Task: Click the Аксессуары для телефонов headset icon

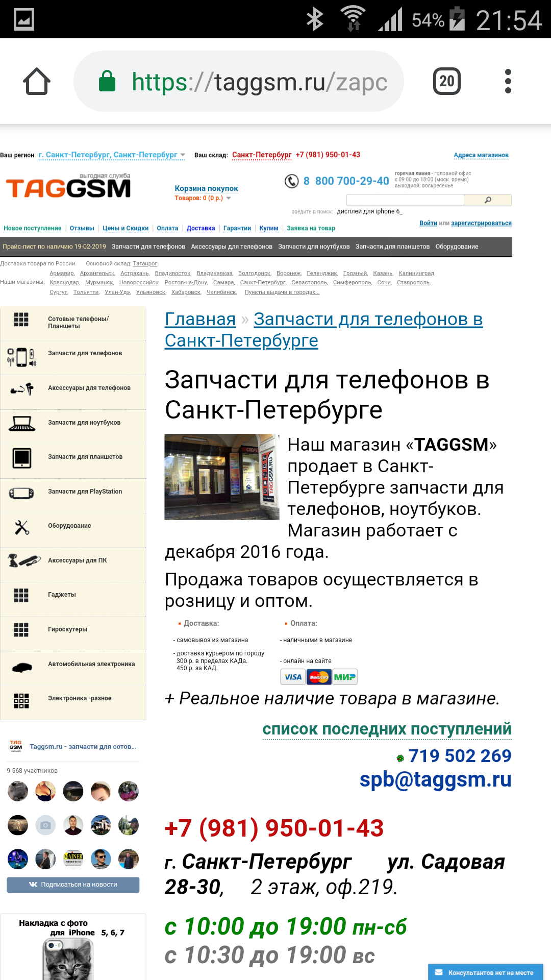Action: (22, 389)
